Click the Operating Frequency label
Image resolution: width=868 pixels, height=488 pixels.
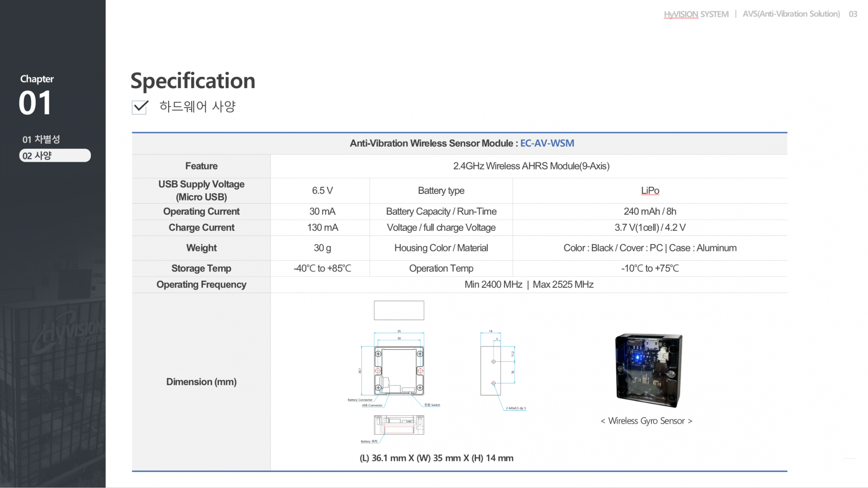pos(201,284)
